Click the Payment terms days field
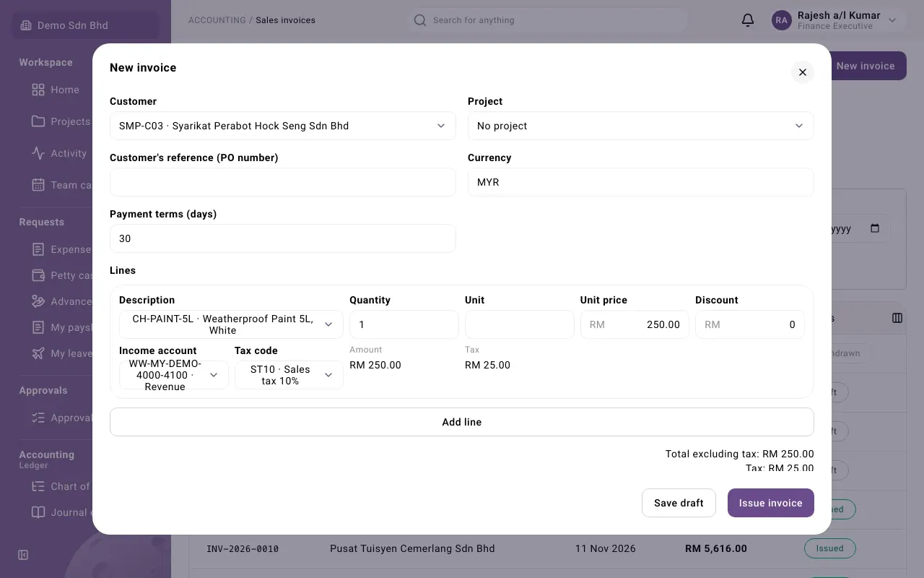Viewport: 924px width, 578px height. coord(283,238)
